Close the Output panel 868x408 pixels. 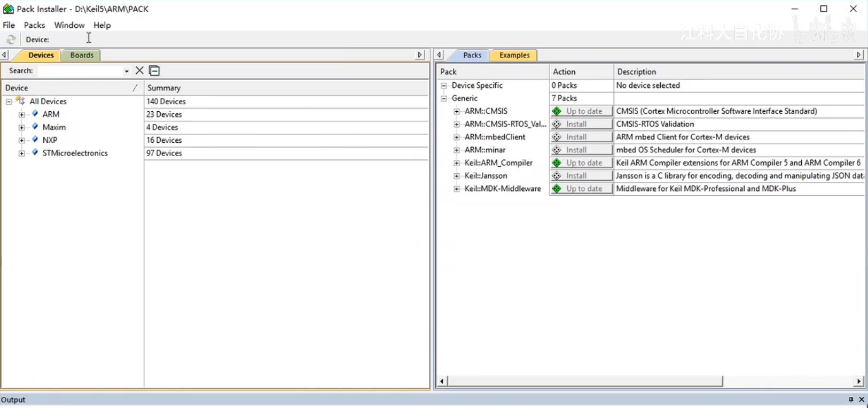862,399
